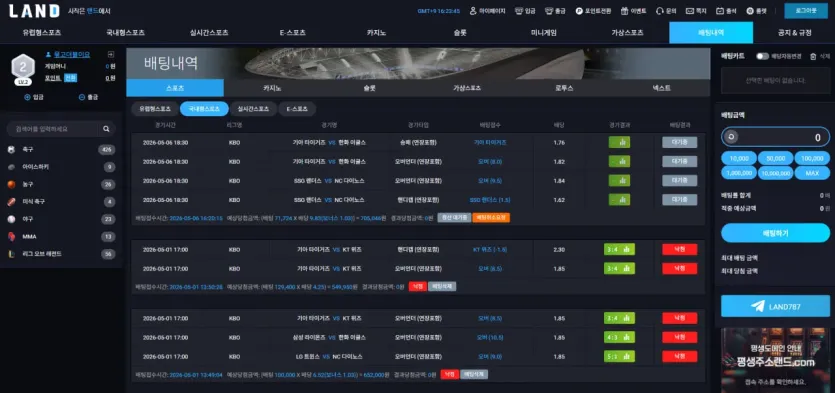Image resolution: width=835 pixels, height=393 pixels.
Task: Select 실시간스포츠 filter pill
Action: coord(253,109)
